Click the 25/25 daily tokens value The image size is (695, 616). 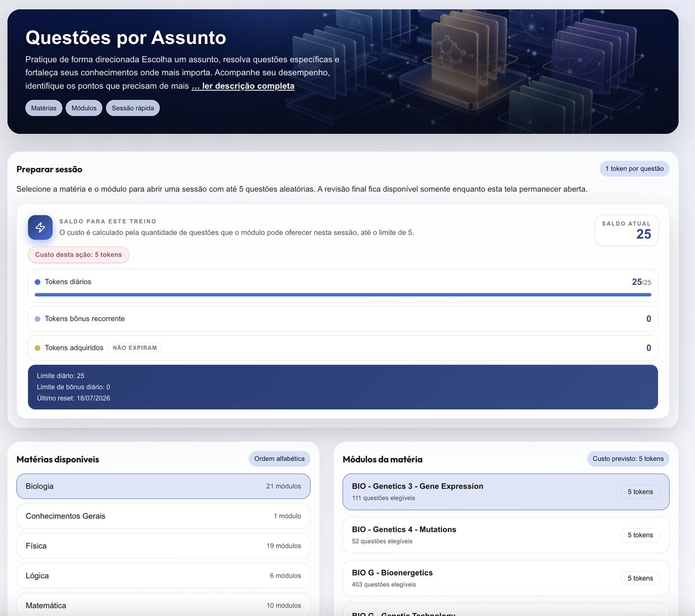pos(642,282)
